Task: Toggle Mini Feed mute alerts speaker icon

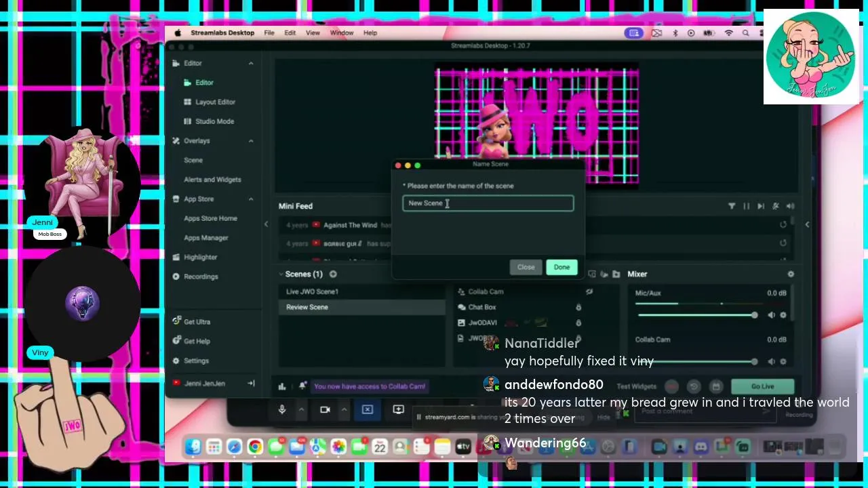Action: click(791, 206)
